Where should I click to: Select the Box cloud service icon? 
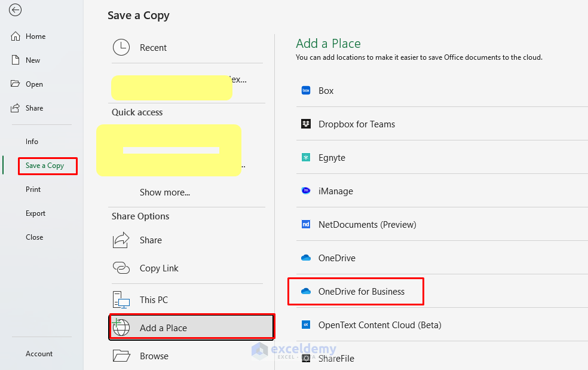(306, 90)
